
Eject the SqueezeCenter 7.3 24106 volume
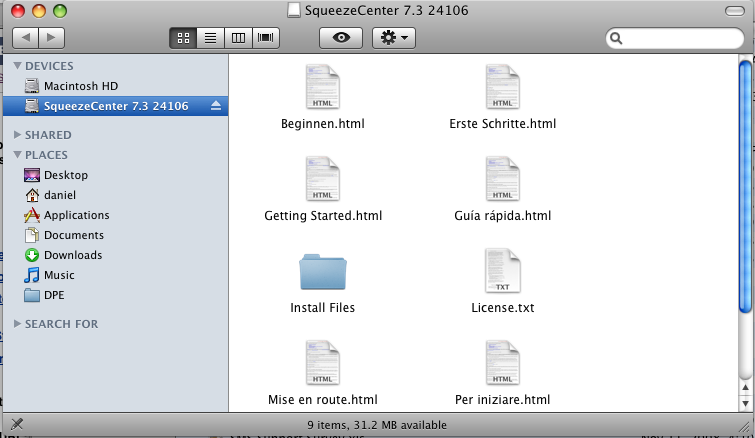click(216, 106)
